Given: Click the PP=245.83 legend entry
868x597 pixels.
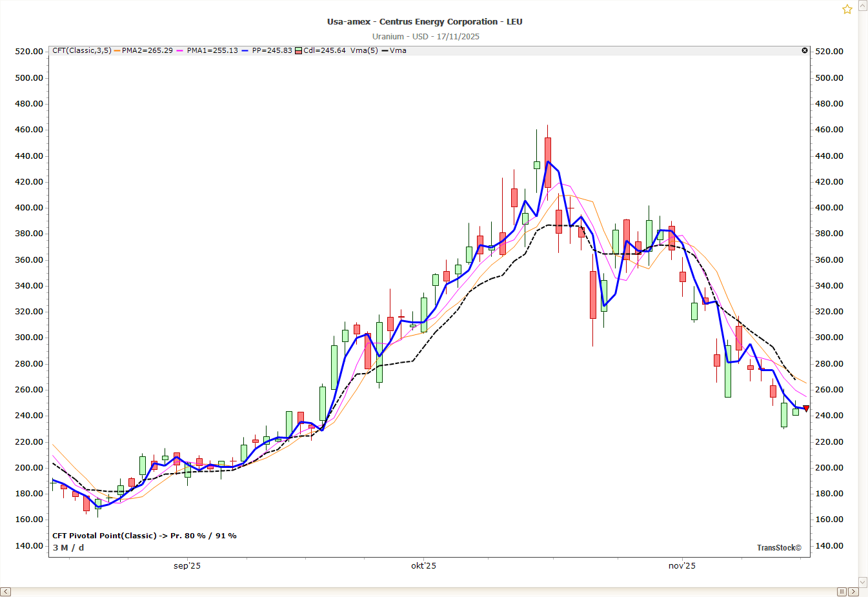Looking at the screenshot, I should click(x=272, y=50).
